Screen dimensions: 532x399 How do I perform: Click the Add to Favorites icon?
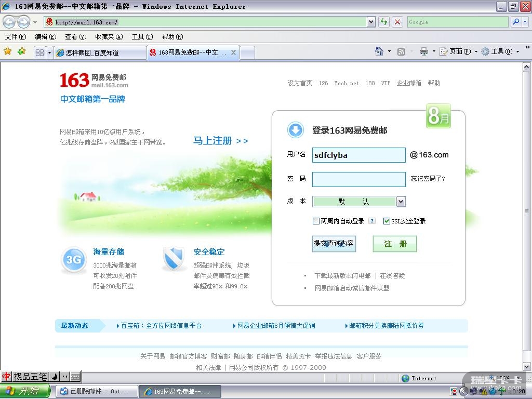click(22, 51)
